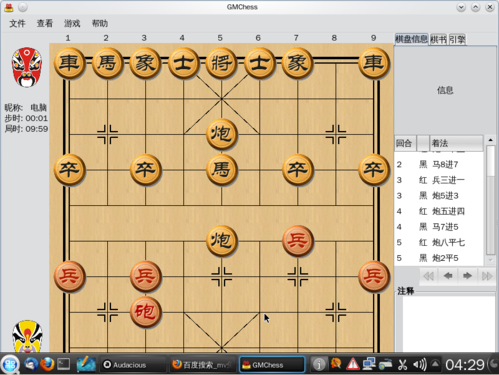Click the 04:29 panel clock
This screenshot has height=375, width=499.
465,365
